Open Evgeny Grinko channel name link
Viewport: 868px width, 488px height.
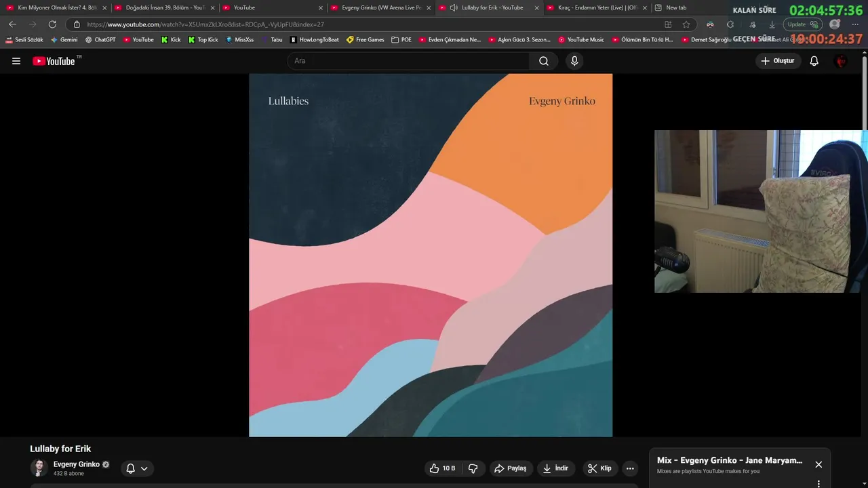[x=77, y=464]
